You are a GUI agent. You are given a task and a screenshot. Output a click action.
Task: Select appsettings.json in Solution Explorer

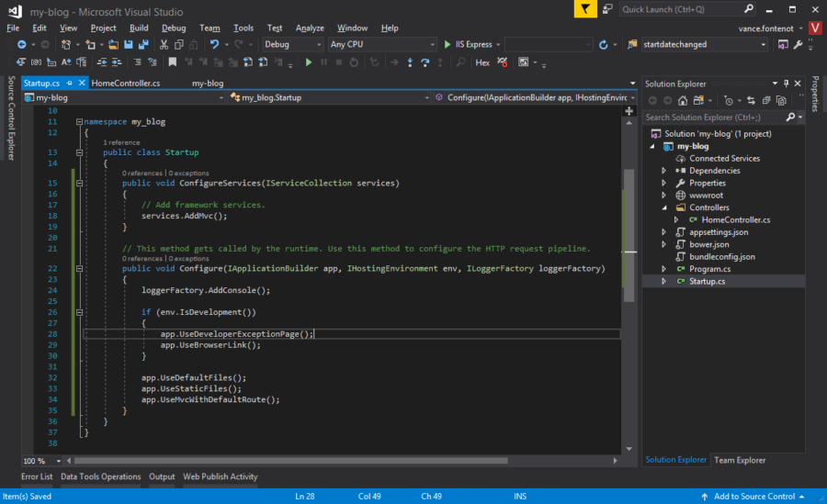[718, 232]
